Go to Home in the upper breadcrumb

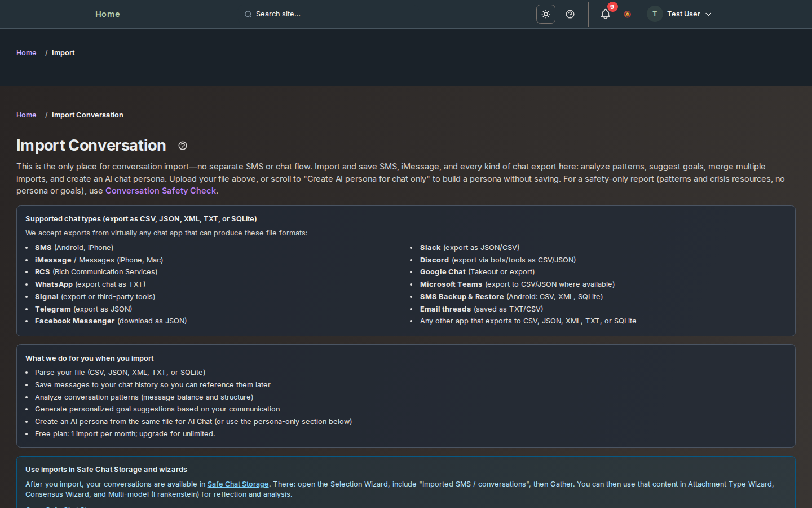(x=27, y=53)
